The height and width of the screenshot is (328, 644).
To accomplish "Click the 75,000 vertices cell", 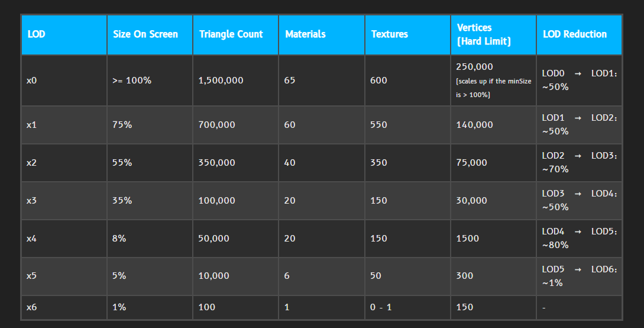I will (472, 163).
